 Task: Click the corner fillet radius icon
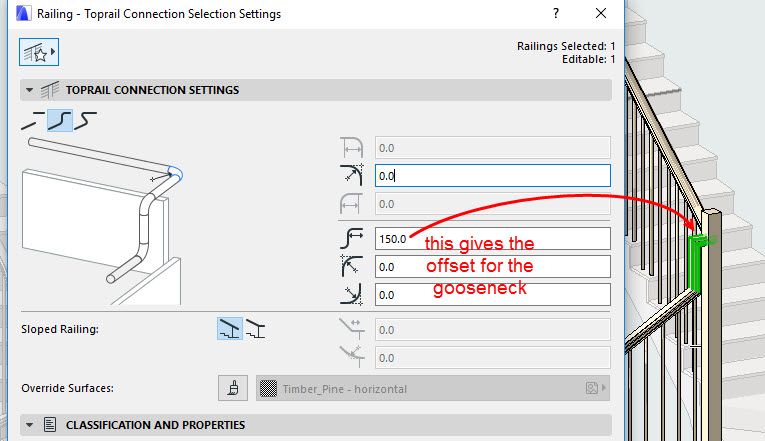point(352,176)
